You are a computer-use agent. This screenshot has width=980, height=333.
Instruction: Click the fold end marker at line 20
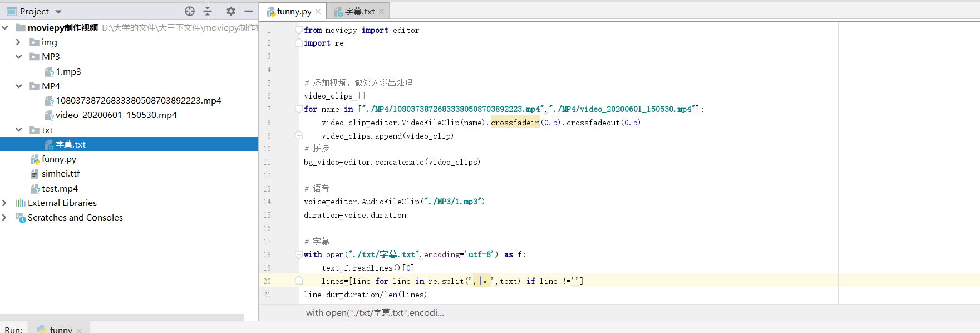pyautogui.click(x=299, y=281)
